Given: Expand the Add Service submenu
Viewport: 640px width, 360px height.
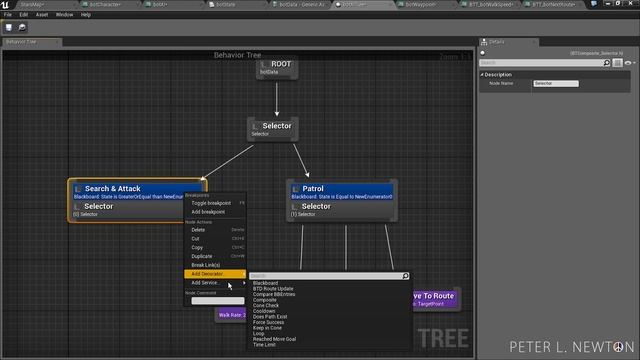Looking at the screenshot, I should (x=215, y=283).
